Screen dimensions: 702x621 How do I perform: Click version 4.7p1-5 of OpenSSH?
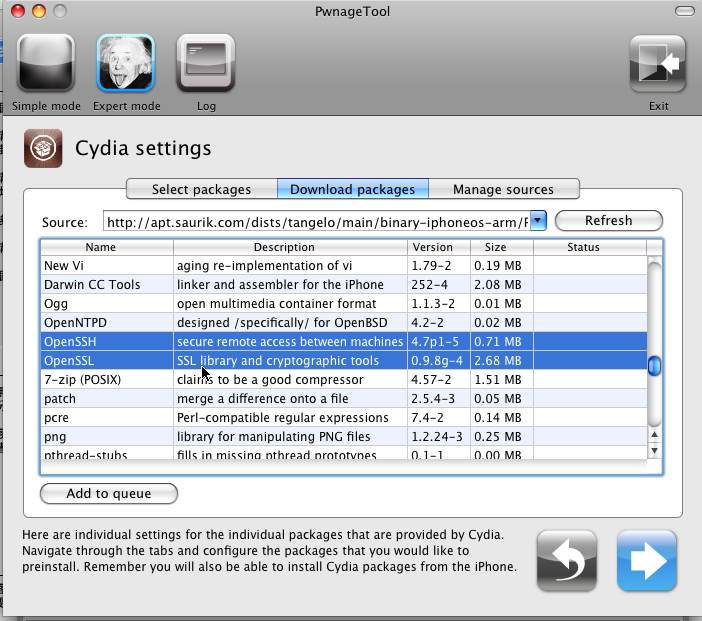tap(435, 342)
